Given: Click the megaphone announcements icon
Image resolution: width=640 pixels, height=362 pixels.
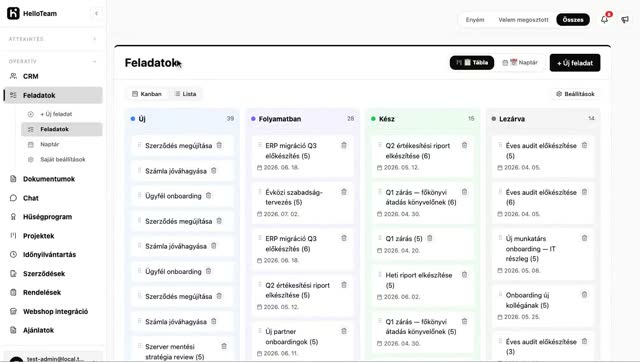Looking at the screenshot, I should click(625, 20).
